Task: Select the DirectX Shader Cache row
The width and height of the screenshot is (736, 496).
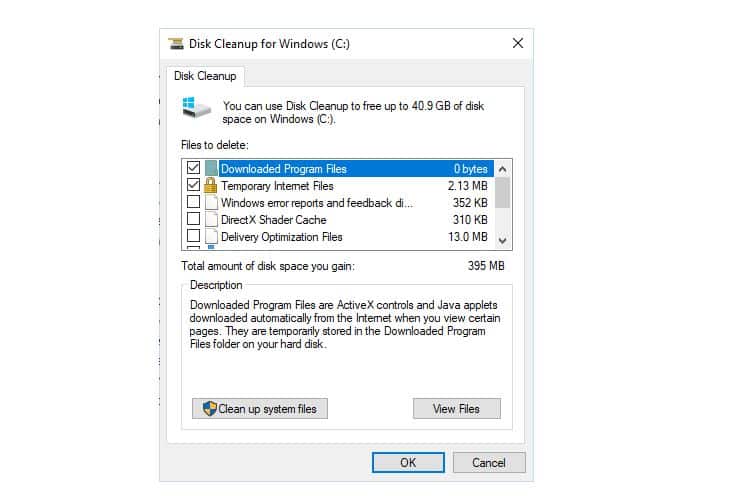Action: click(338, 219)
